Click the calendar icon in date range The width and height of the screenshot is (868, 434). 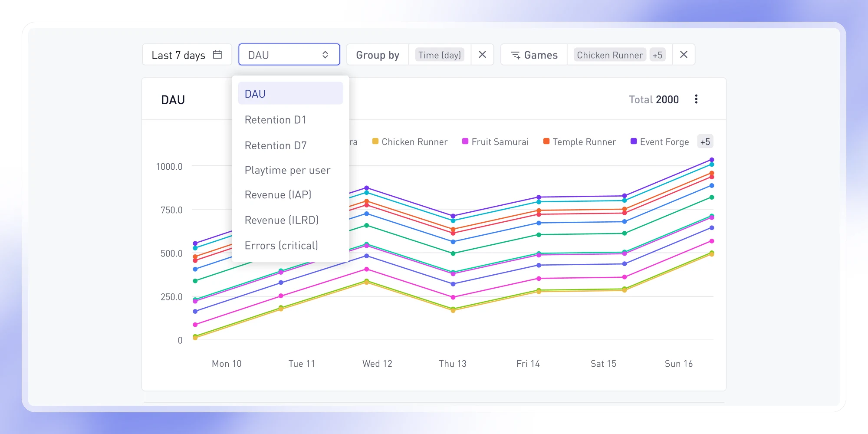coord(217,55)
